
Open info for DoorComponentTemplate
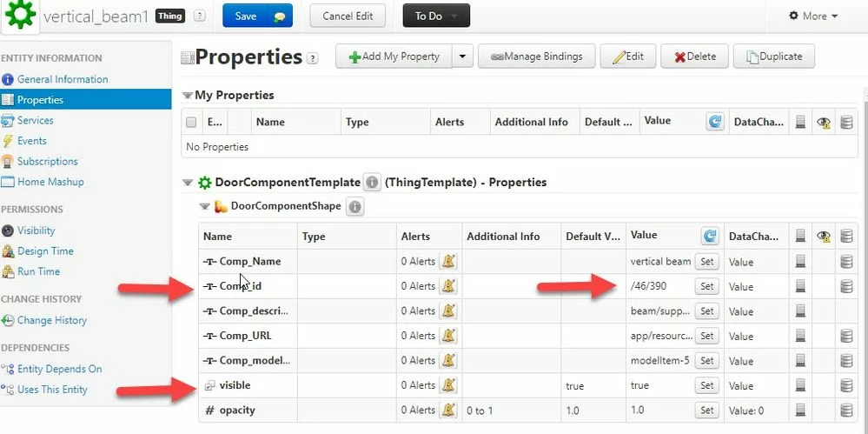(372, 183)
